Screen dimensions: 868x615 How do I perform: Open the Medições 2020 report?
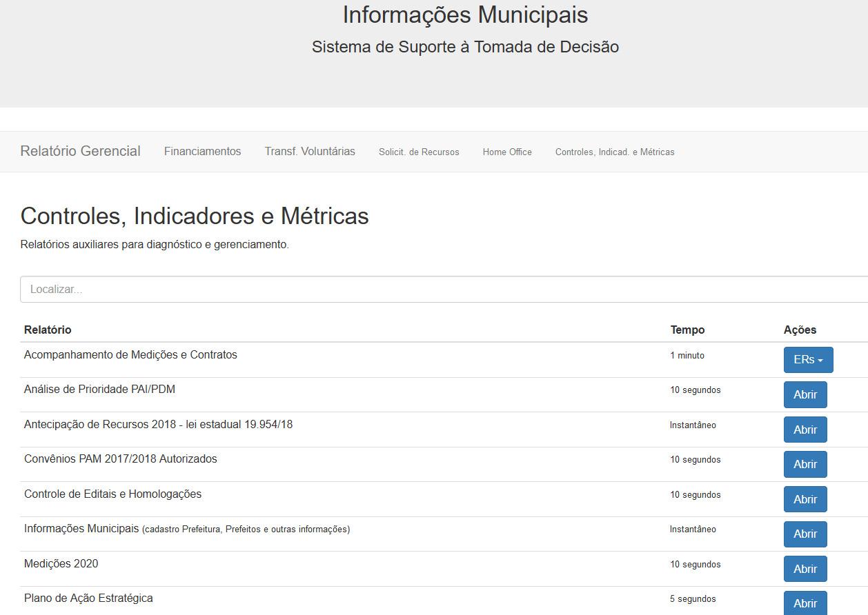tap(805, 569)
